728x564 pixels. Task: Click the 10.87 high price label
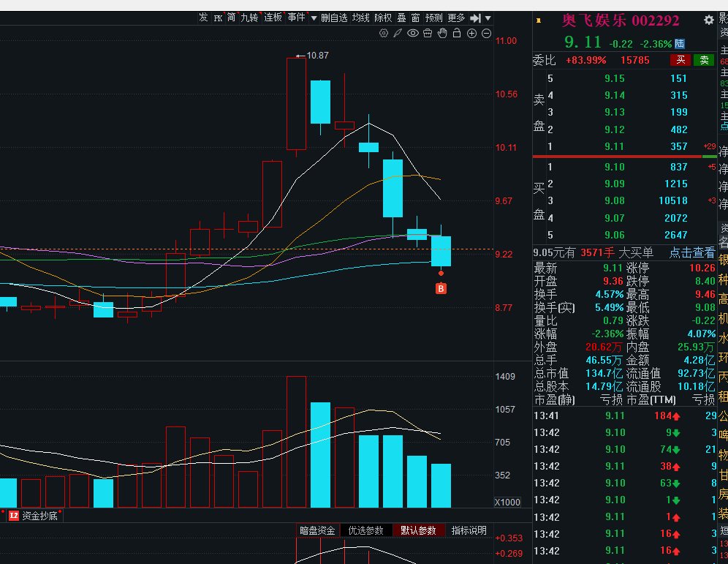point(317,56)
